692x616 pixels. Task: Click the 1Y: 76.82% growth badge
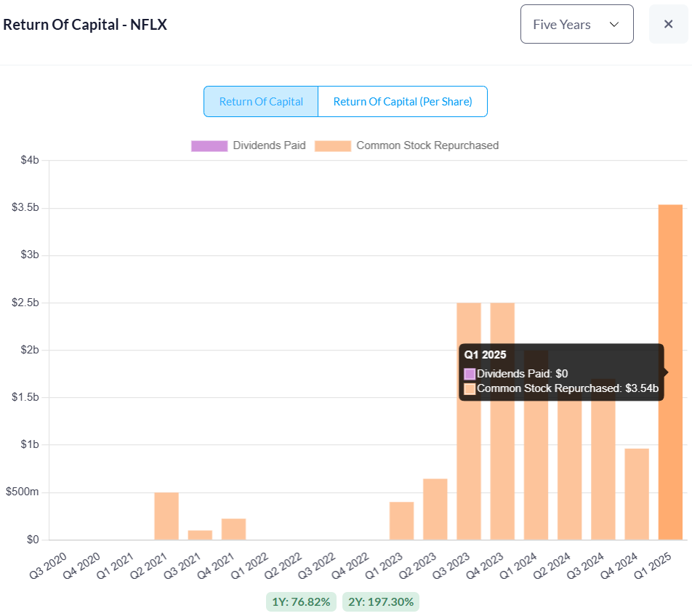(x=301, y=602)
